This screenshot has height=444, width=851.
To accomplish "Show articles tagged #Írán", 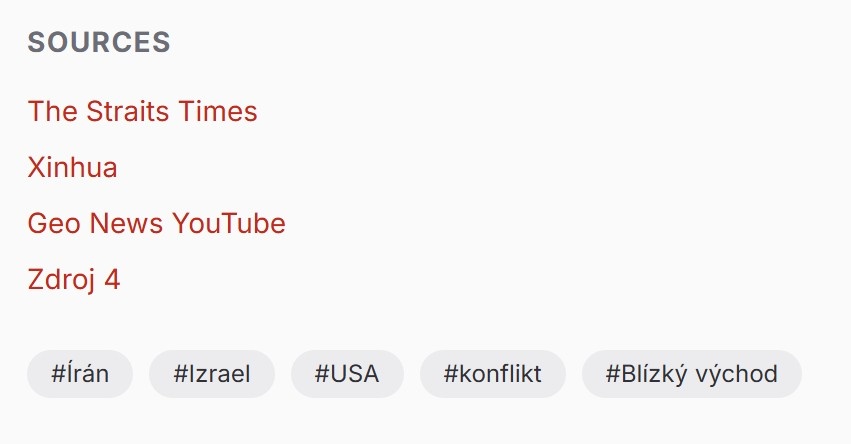I will [80, 374].
